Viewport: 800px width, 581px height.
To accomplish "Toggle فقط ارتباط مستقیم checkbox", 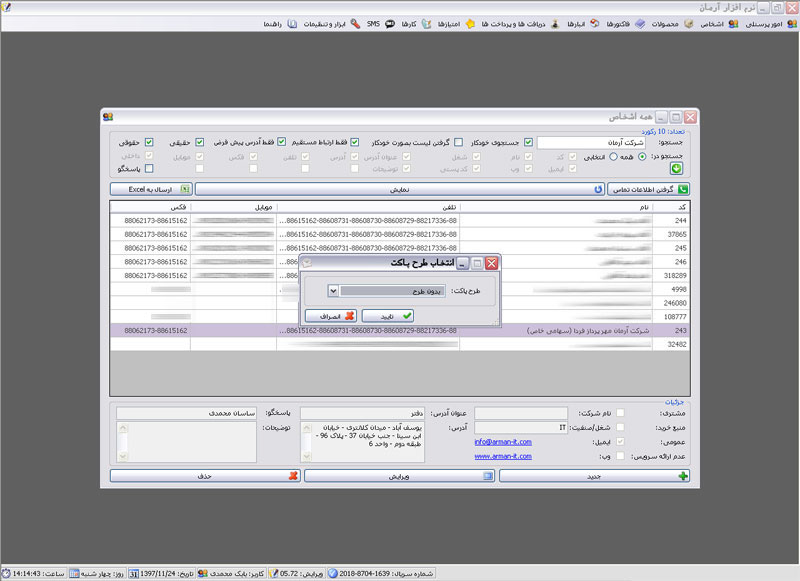I will pyautogui.click(x=355, y=142).
